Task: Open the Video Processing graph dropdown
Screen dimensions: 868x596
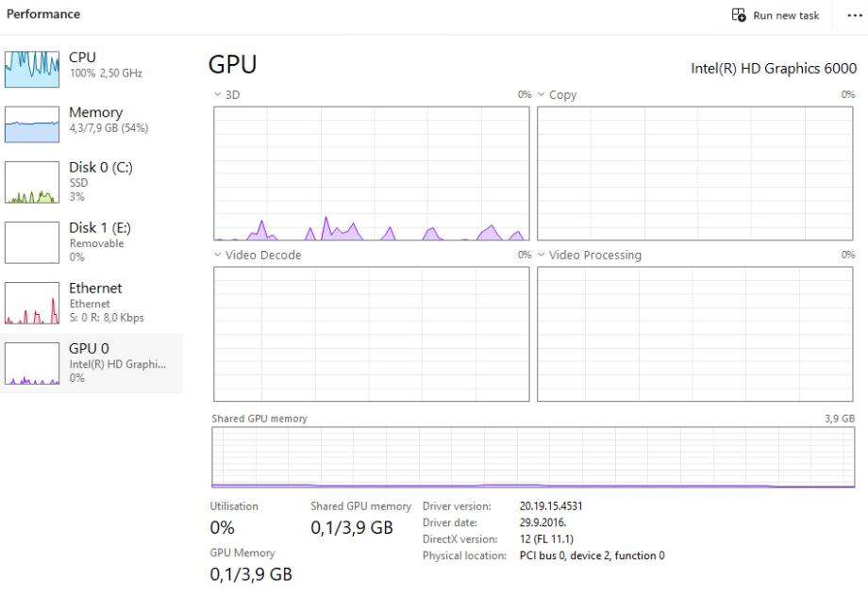Action: (542, 256)
